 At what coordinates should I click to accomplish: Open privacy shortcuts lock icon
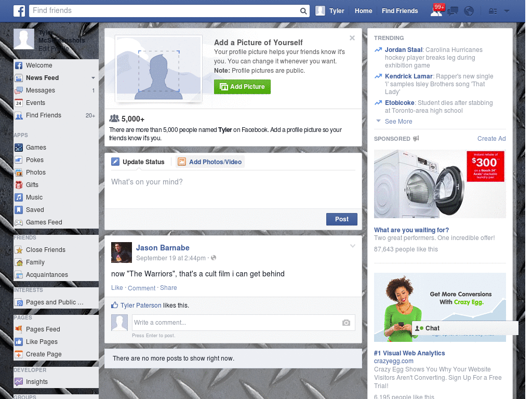493,11
